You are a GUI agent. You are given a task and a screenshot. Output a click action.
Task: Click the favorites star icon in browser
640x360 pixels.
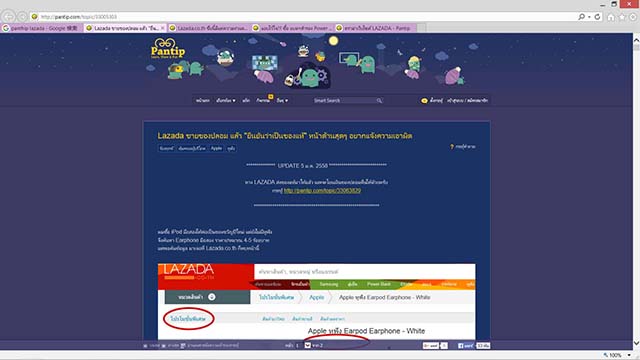622,17
